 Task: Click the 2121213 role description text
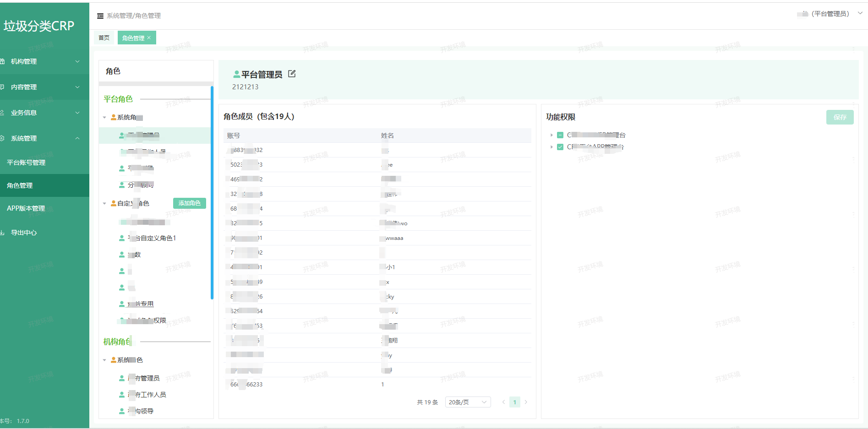coord(245,87)
